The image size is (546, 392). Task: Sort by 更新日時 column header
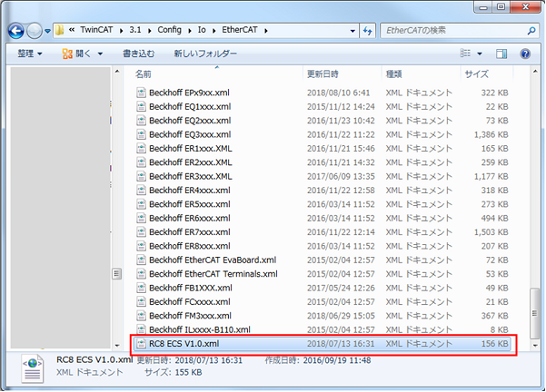point(324,73)
